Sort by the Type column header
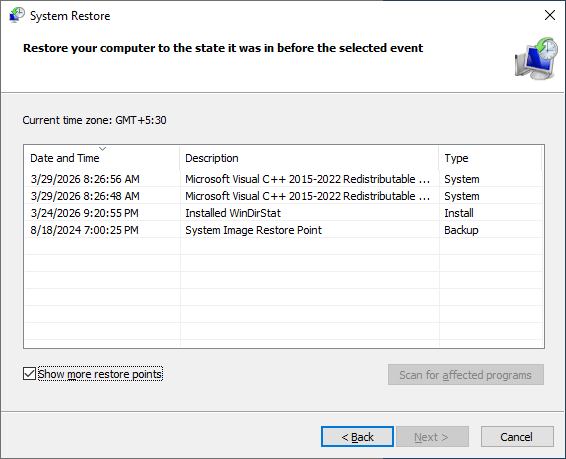This screenshot has height=459, width=566. [x=490, y=158]
